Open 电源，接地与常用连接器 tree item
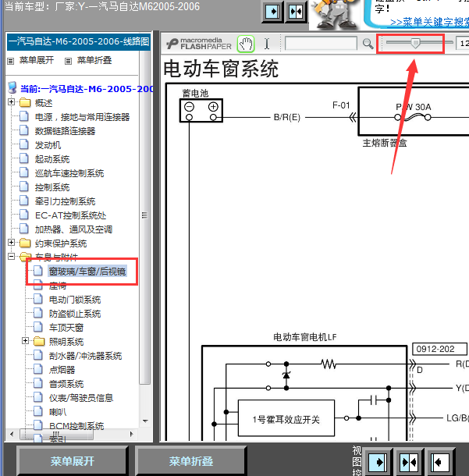The height and width of the screenshot is (476, 469). [82, 117]
